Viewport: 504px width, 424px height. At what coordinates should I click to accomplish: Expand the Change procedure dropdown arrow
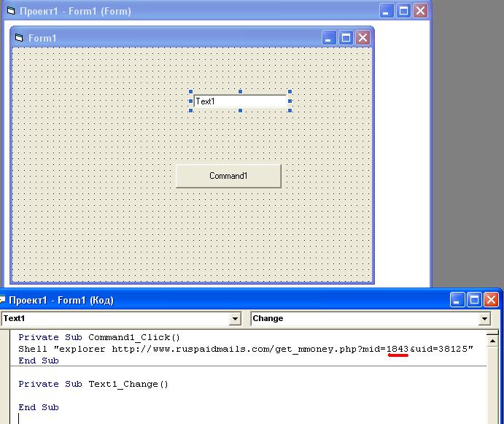tap(484, 319)
